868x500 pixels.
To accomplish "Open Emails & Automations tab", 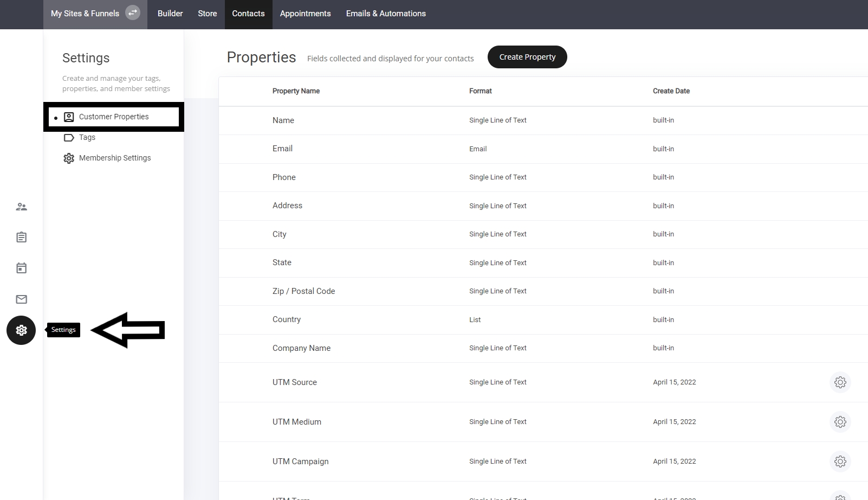I will click(x=386, y=14).
